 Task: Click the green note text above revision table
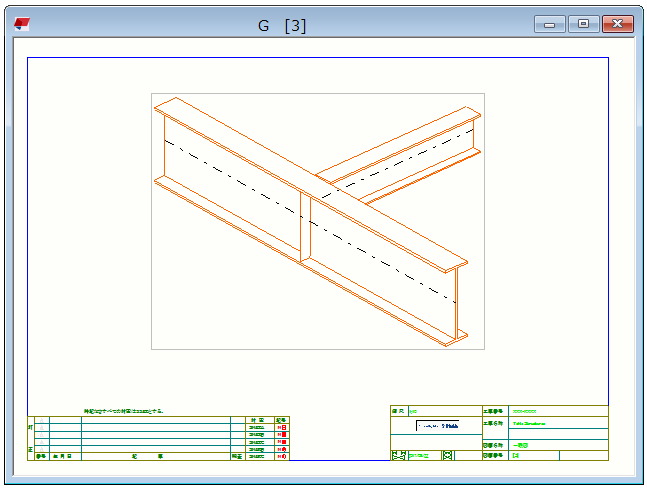125,411
